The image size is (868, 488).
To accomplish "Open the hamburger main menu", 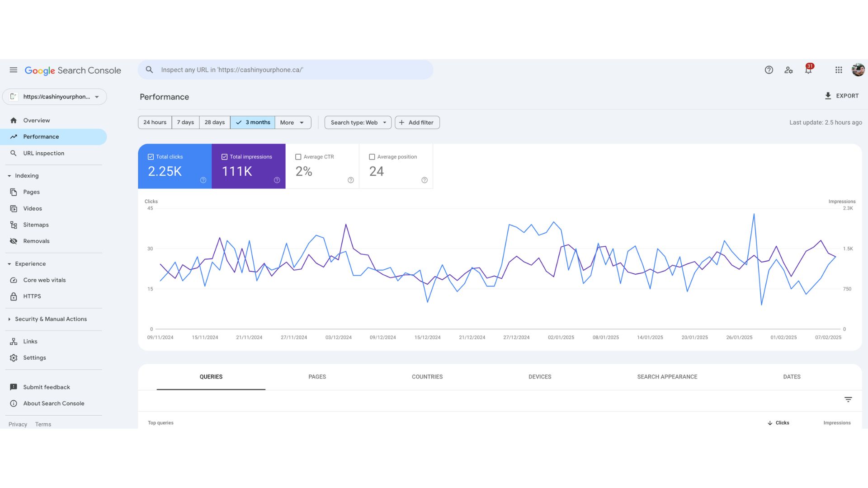I will (13, 70).
